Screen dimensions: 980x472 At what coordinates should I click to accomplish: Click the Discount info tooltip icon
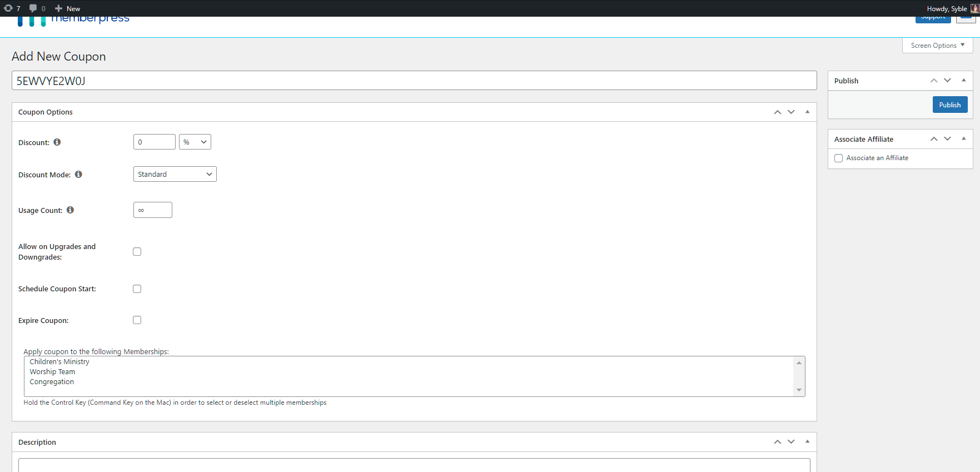pyautogui.click(x=57, y=142)
